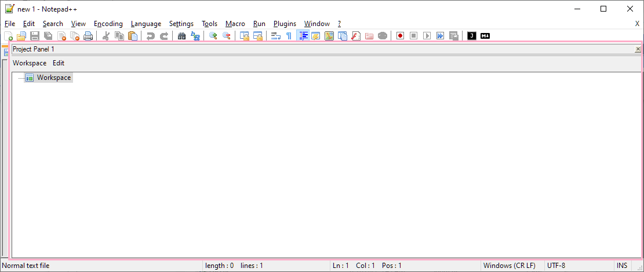Click the Zoom In magnifier icon

[x=213, y=36]
